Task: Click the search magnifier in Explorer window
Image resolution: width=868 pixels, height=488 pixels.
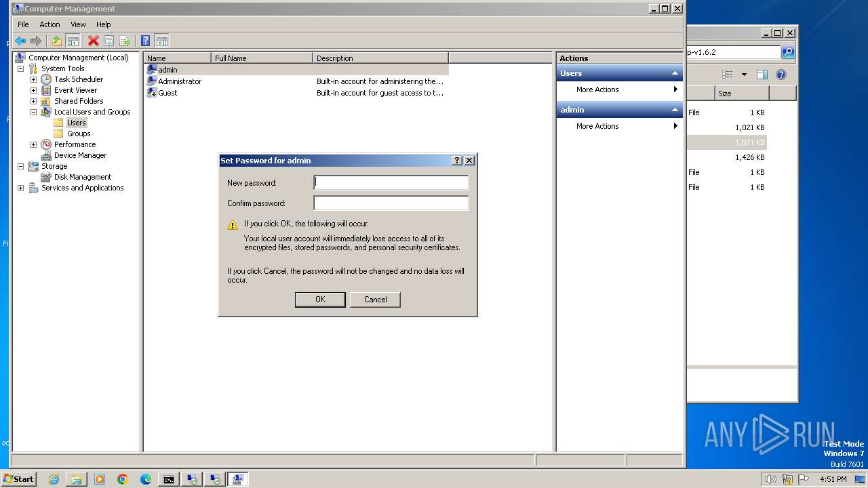Action: pyautogui.click(x=787, y=52)
